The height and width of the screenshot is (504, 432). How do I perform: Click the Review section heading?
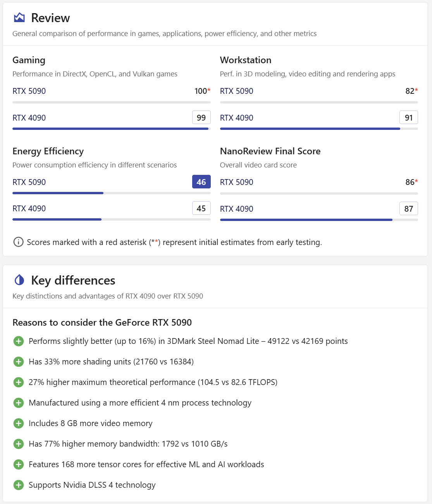coord(50,18)
